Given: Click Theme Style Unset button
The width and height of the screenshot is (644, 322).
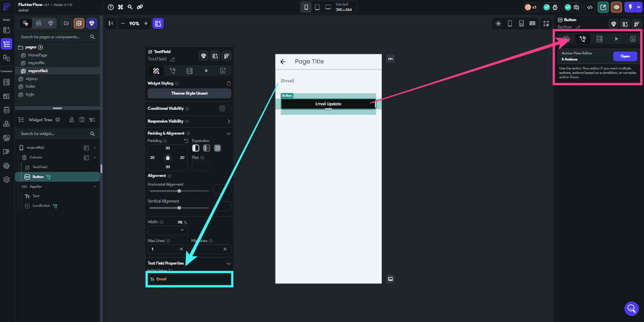Looking at the screenshot, I should point(189,93).
